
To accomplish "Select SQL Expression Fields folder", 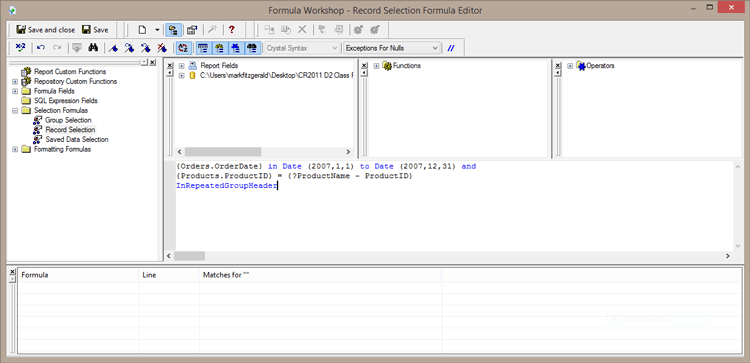I will pos(66,101).
